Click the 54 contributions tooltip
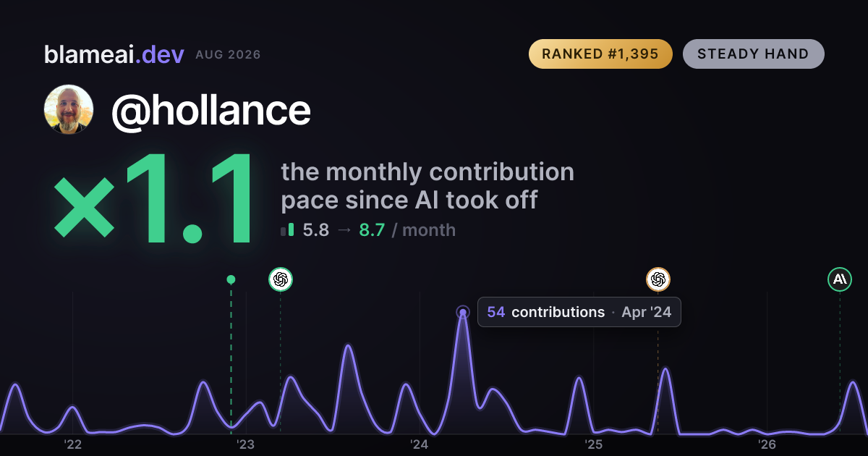Image resolution: width=868 pixels, height=456 pixels. click(x=579, y=312)
